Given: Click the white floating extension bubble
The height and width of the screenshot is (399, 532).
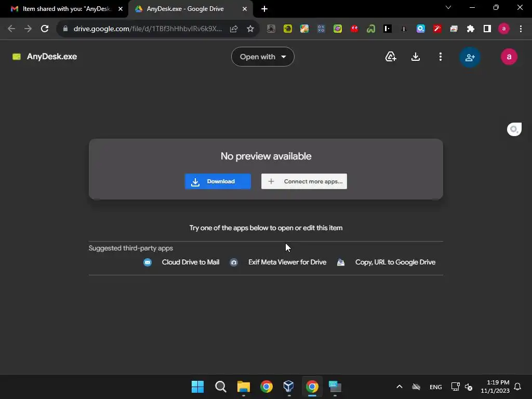Looking at the screenshot, I should coord(514,129).
